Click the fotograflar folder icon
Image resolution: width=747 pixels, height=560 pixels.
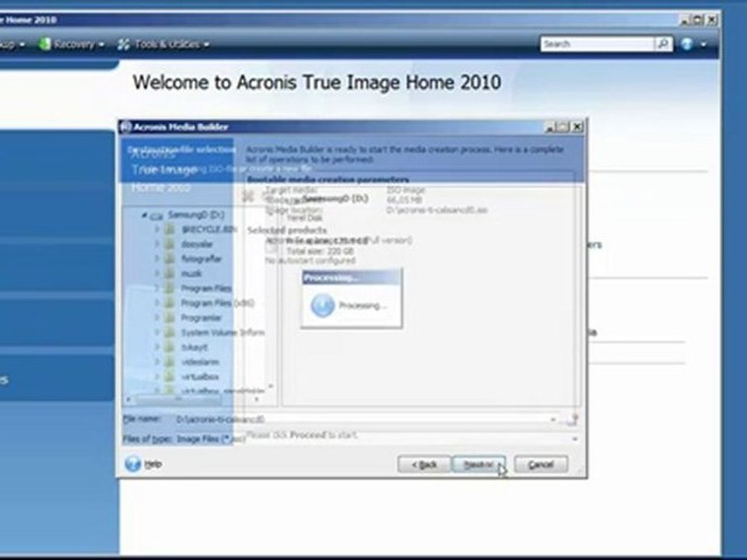170,258
